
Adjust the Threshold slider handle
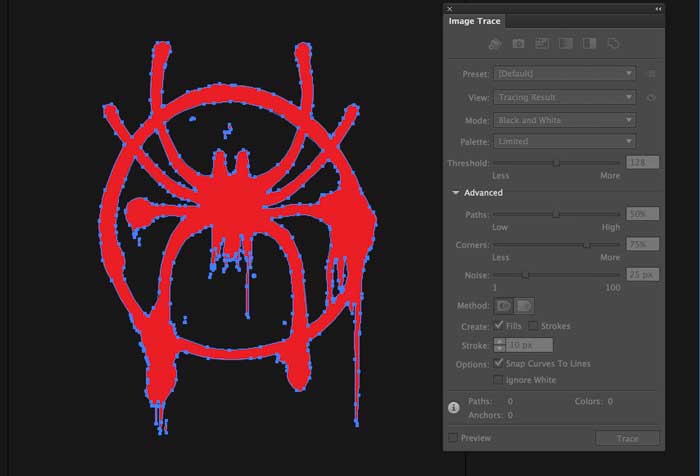(556, 163)
